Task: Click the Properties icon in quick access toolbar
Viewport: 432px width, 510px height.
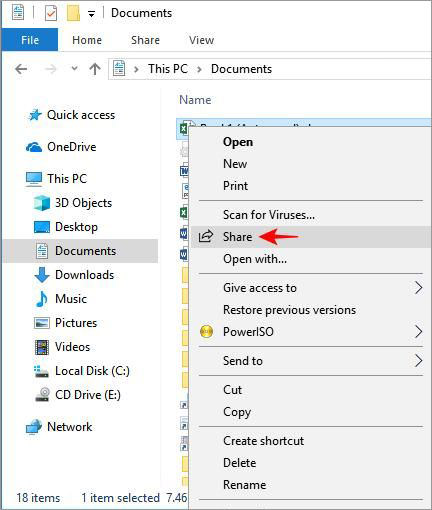Action: 51,13
